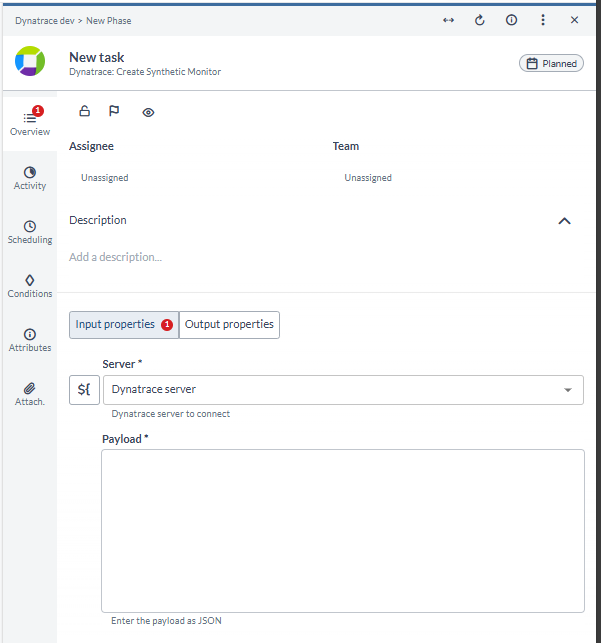Click 'Dynatrace server to connect' hint text
The height and width of the screenshot is (643, 601).
tap(171, 414)
